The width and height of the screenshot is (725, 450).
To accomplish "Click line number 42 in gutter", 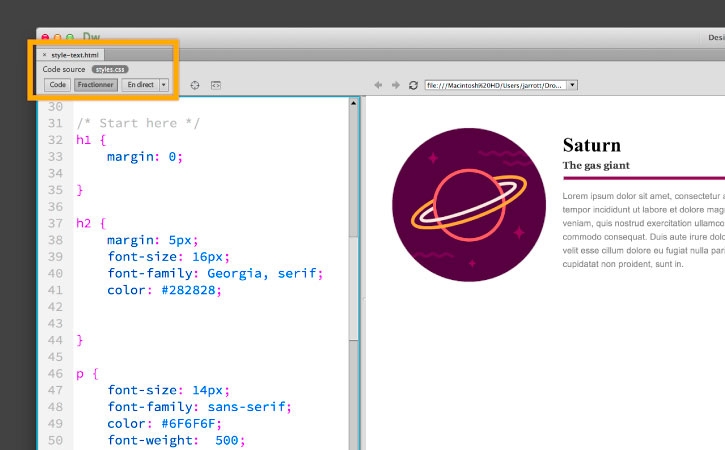I will pyautogui.click(x=55, y=307).
